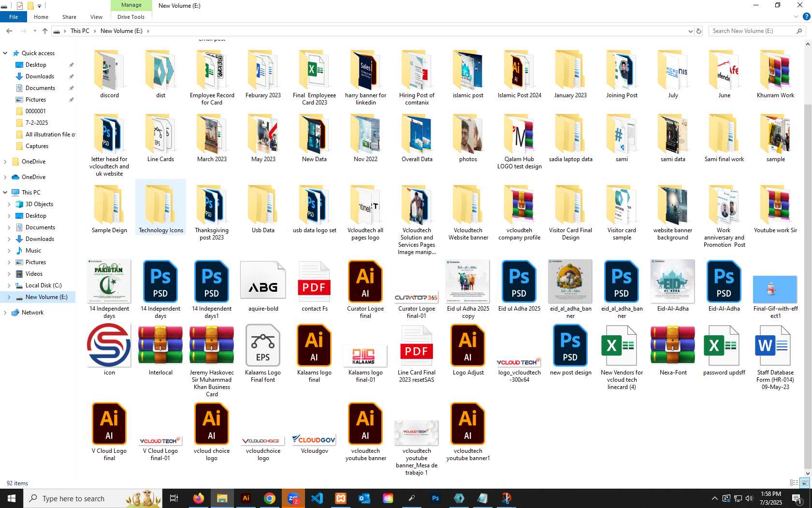Switch to the View ribbon tab

click(96, 17)
